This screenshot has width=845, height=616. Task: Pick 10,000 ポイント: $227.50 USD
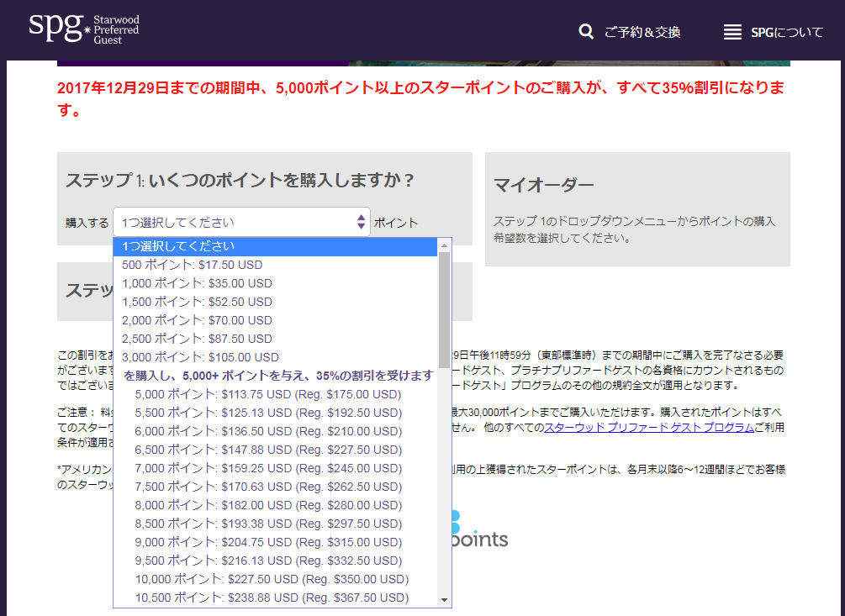[275, 579]
